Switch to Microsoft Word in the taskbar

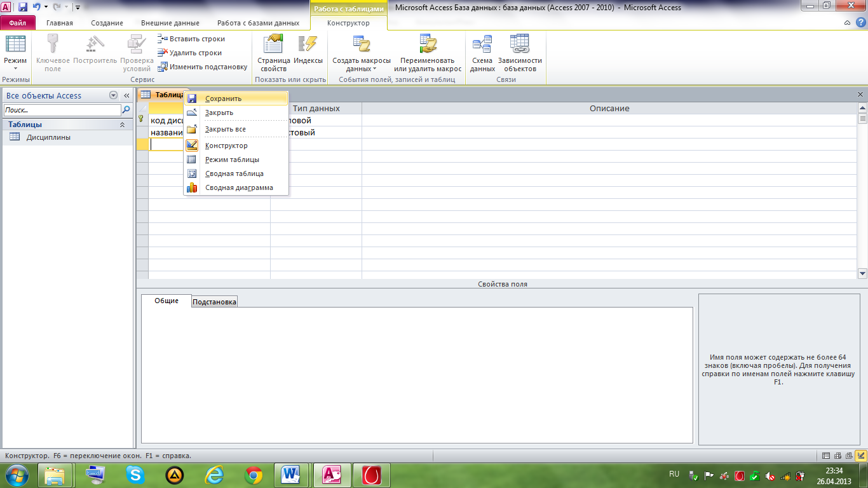point(292,475)
